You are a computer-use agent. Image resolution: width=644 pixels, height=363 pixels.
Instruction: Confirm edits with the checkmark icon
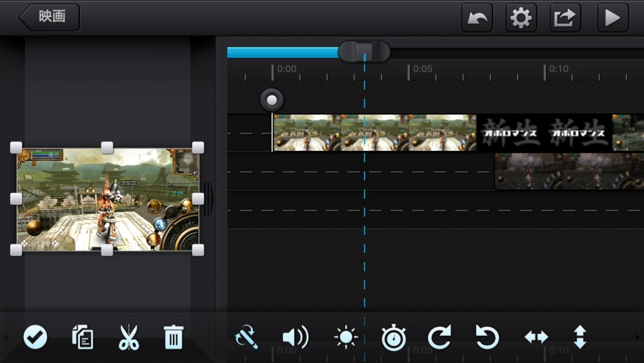click(35, 337)
